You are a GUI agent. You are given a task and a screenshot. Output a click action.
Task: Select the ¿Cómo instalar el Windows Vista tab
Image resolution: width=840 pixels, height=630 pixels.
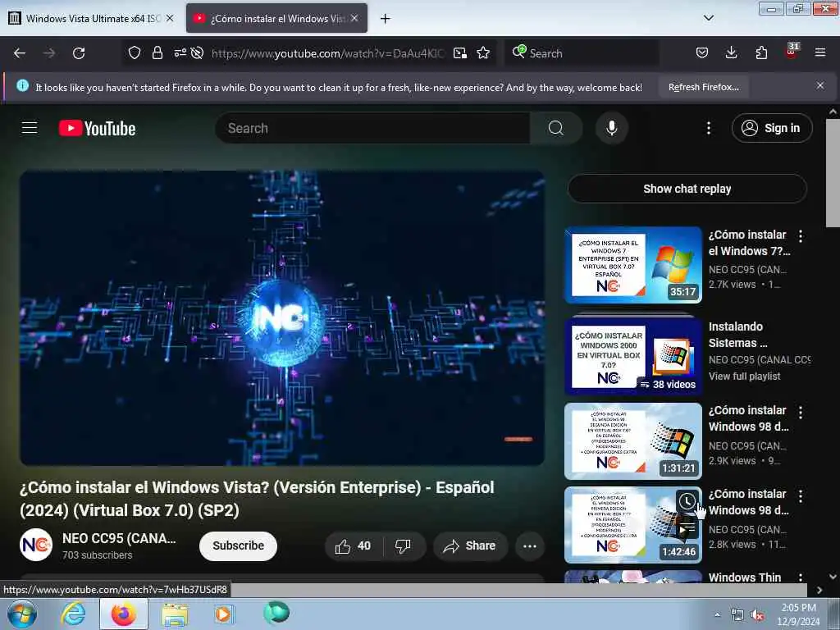pos(276,18)
